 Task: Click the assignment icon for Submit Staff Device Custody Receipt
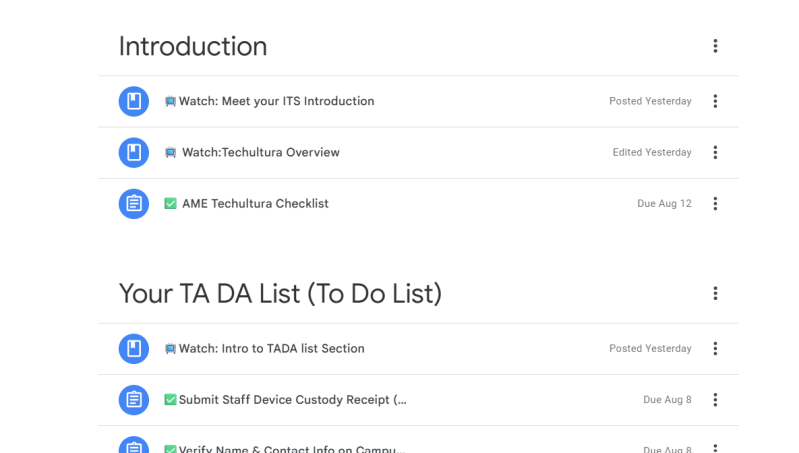(134, 400)
